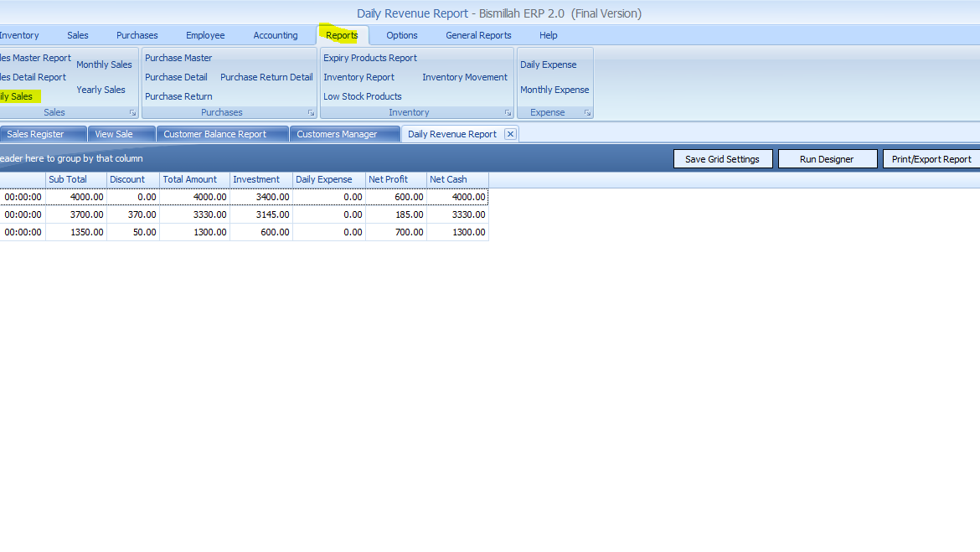Screen dimensions: 980x552
Task: Switch to Customer Balance Report tab
Action: point(215,134)
